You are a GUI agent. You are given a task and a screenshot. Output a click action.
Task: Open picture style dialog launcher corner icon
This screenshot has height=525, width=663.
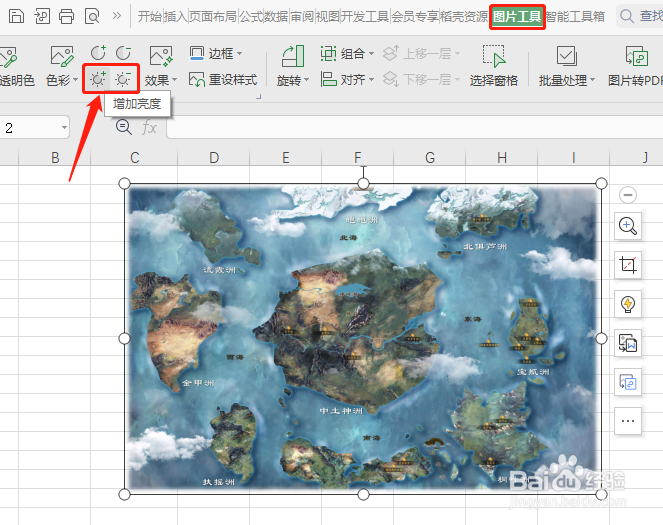[x=258, y=97]
